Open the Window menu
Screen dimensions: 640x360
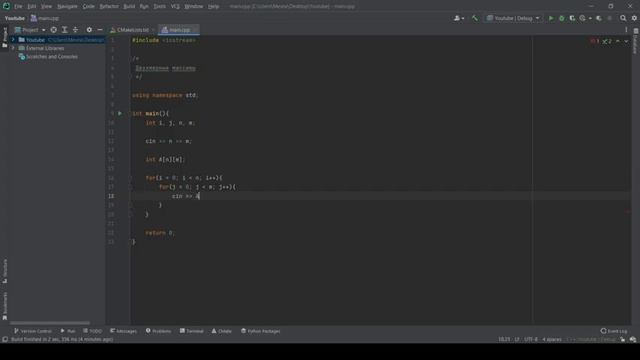pos(194,7)
